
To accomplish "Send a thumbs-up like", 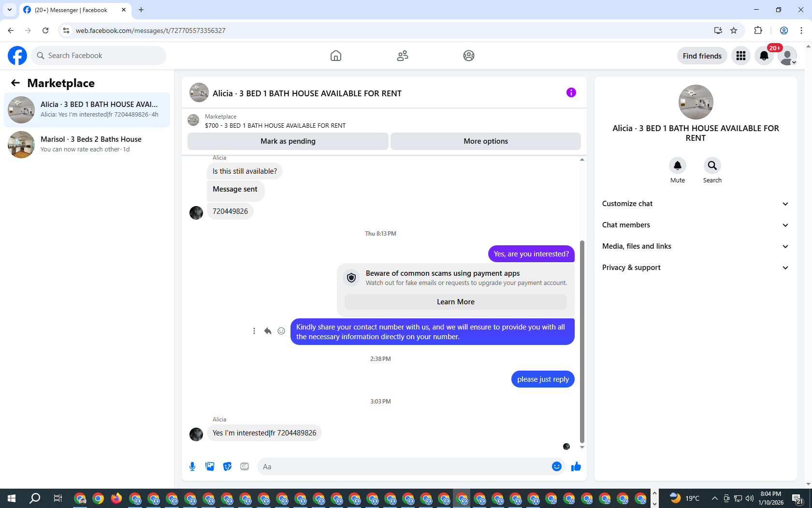I will [x=576, y=466].
